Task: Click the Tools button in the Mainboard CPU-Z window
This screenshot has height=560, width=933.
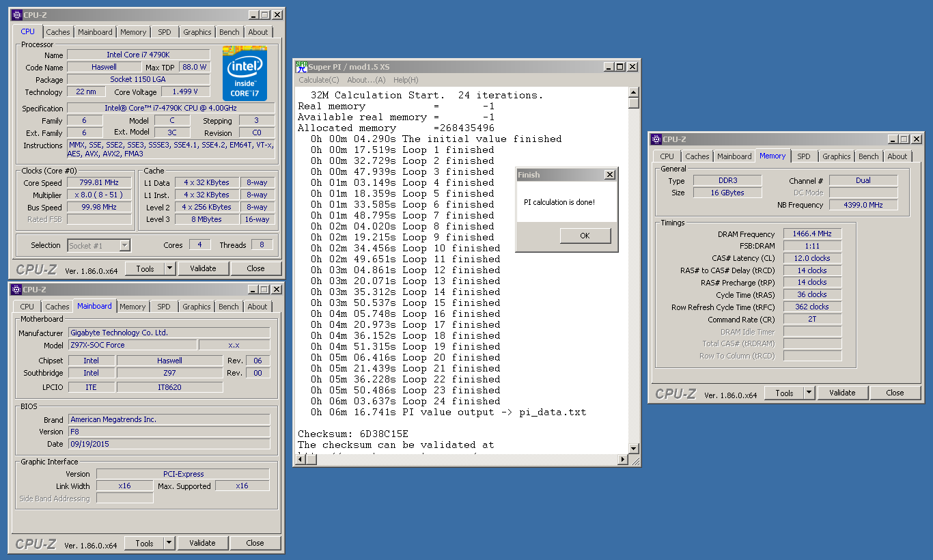Action: pos(145,543)
